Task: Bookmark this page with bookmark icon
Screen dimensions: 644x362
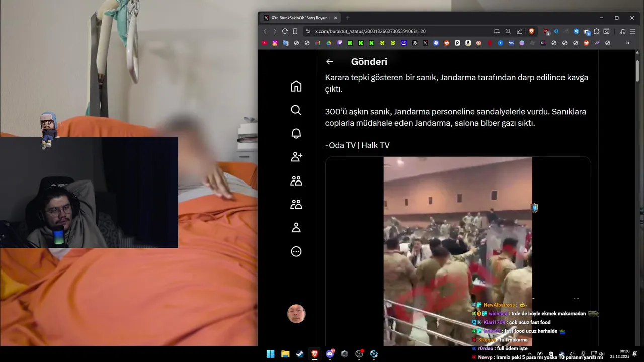Action: pos(295,31)
